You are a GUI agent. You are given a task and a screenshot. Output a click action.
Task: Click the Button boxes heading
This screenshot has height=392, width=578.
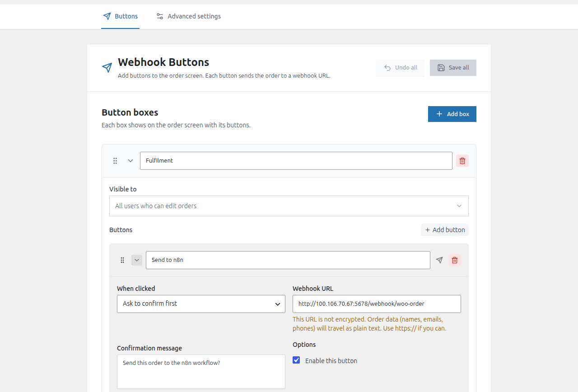tap(130, 112)
